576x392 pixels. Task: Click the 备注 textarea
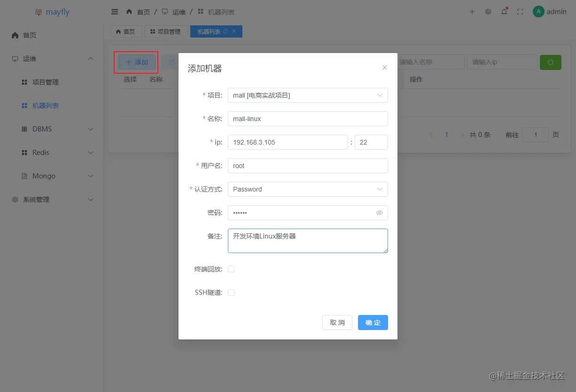[x=308, y=241]
